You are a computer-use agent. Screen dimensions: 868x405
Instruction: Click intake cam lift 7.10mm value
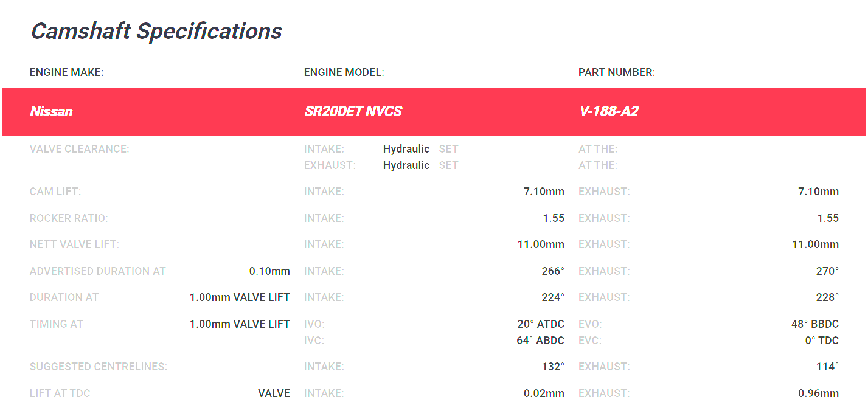pyautogui.click(x=544, y=192)
